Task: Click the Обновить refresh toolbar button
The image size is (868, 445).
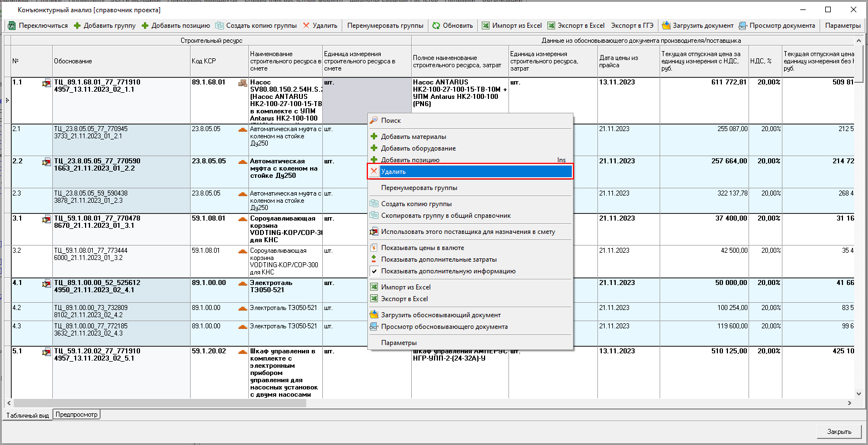Action: click(452, 26)
